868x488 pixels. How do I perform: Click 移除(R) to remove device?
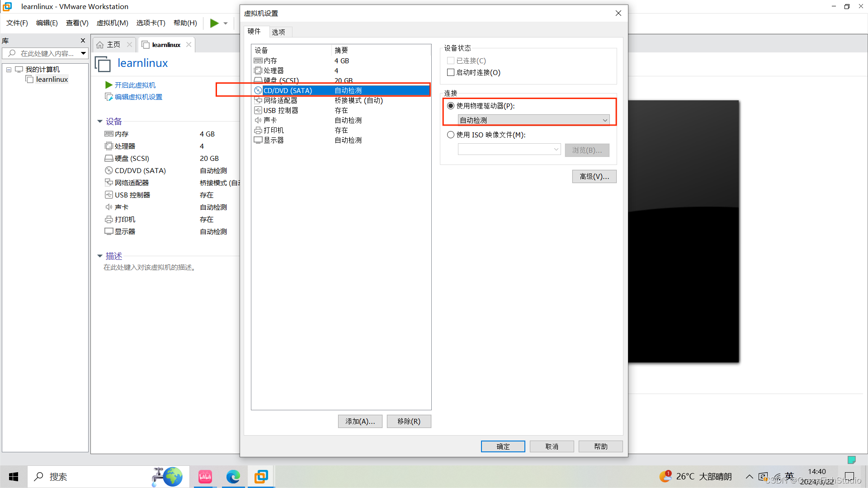409,421
